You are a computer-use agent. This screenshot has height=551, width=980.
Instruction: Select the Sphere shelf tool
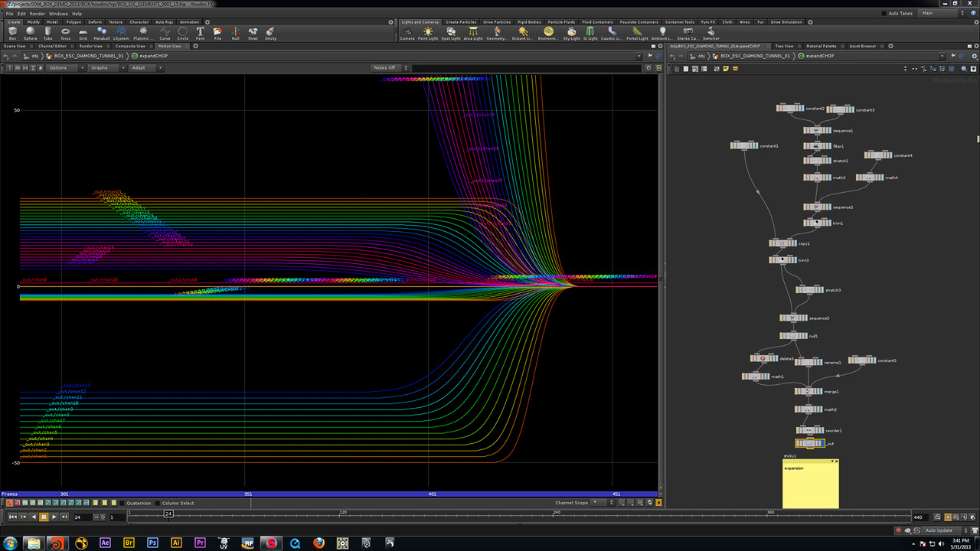tap(30, 32)
